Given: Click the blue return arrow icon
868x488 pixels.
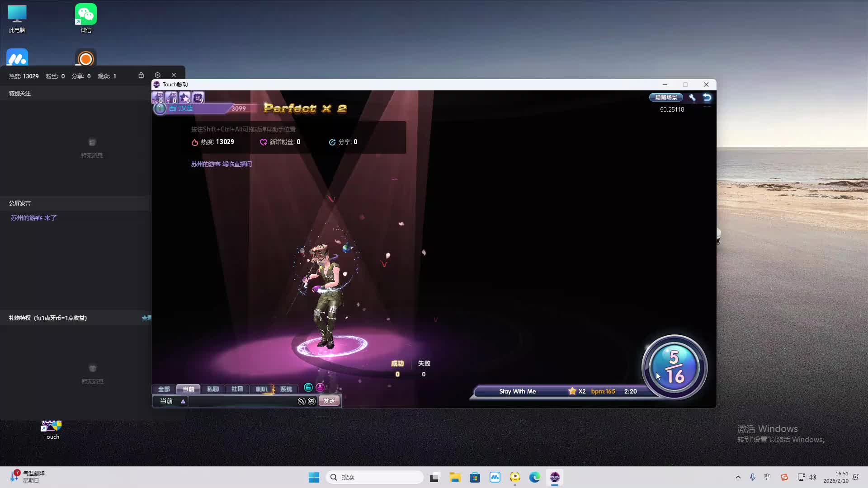Looking at the screenshot, I should (707, 97).
